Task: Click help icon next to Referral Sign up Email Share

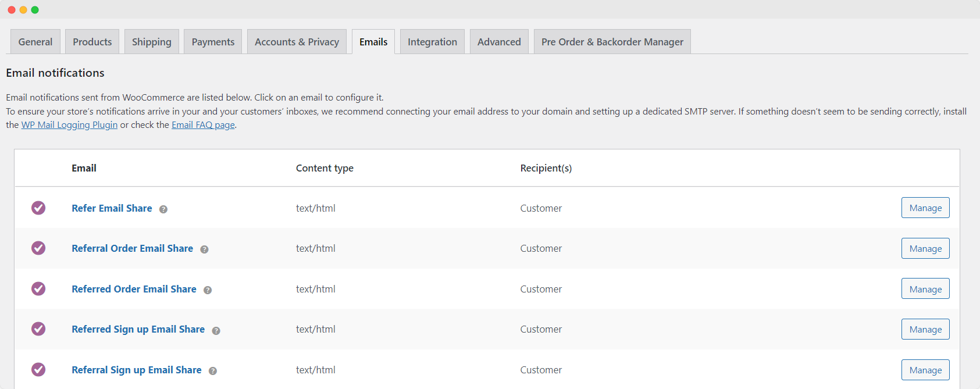Action: pos(213,371)
